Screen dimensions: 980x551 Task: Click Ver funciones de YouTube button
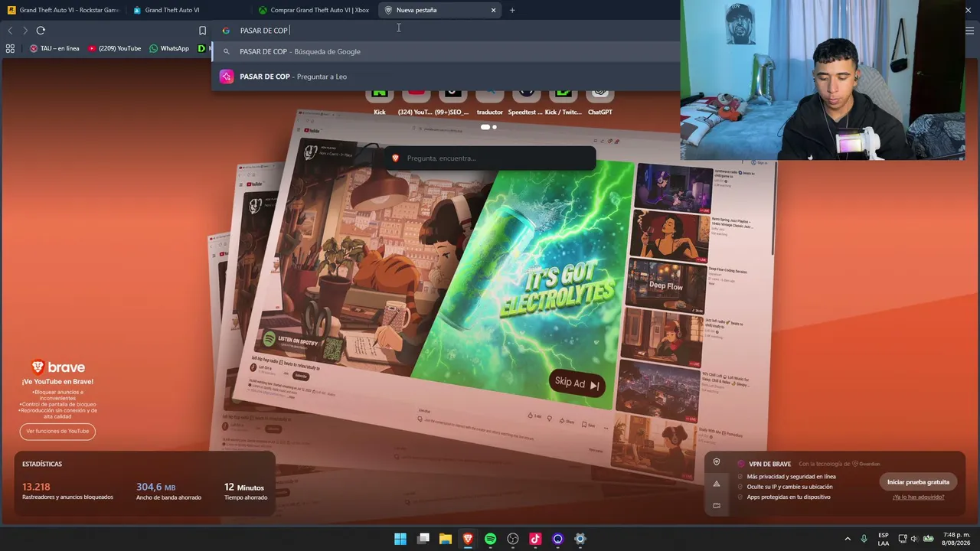[x=57, y=431]
